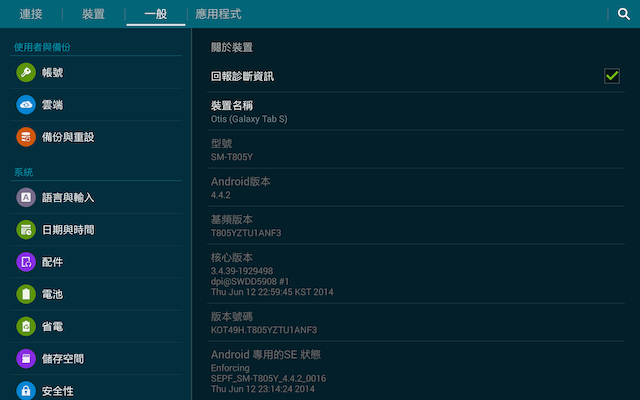Tap the purple 儲存空間 icon
640x400 pixels.
pos(26,359)
